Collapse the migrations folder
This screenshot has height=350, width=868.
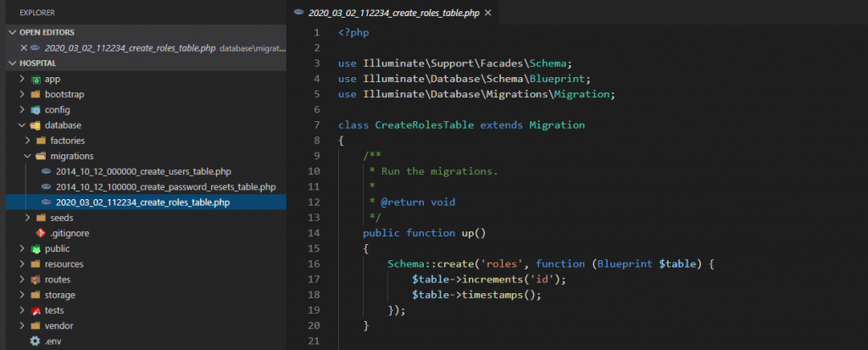(x=27, y=156)
